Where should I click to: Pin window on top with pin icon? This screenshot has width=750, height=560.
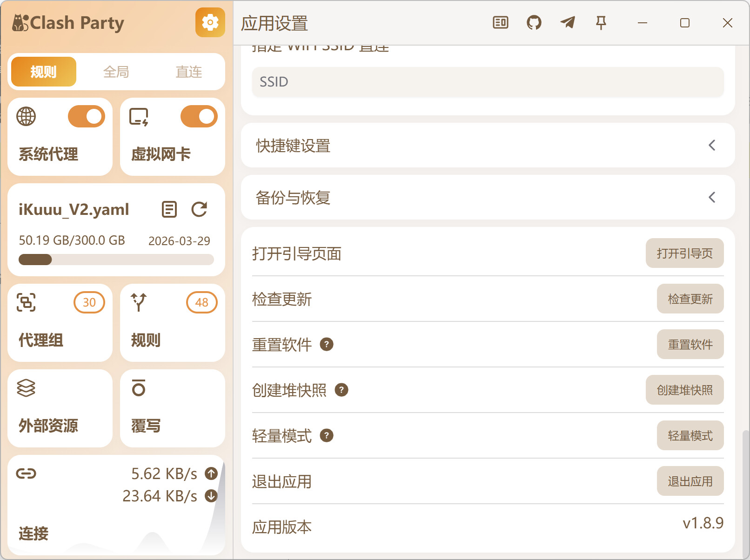coord(601,22)
